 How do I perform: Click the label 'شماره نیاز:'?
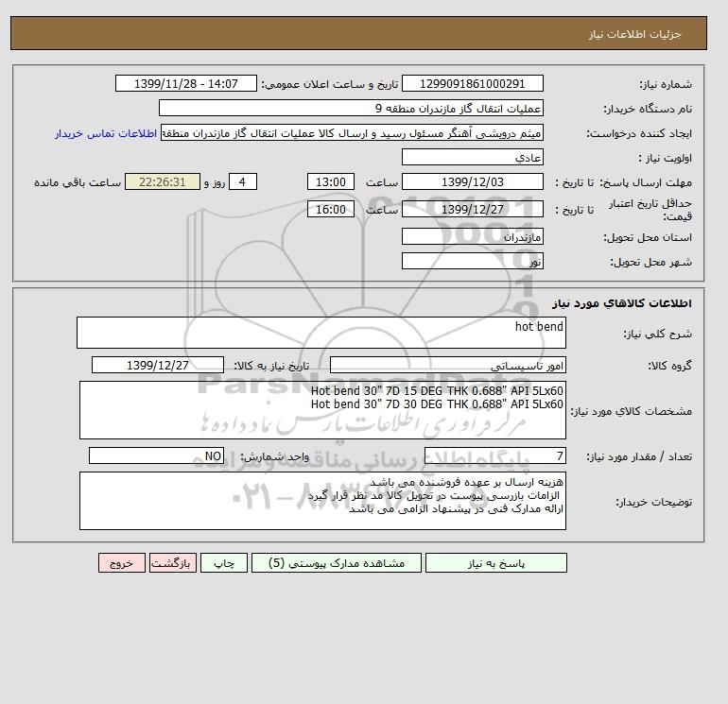pos(666,84)
